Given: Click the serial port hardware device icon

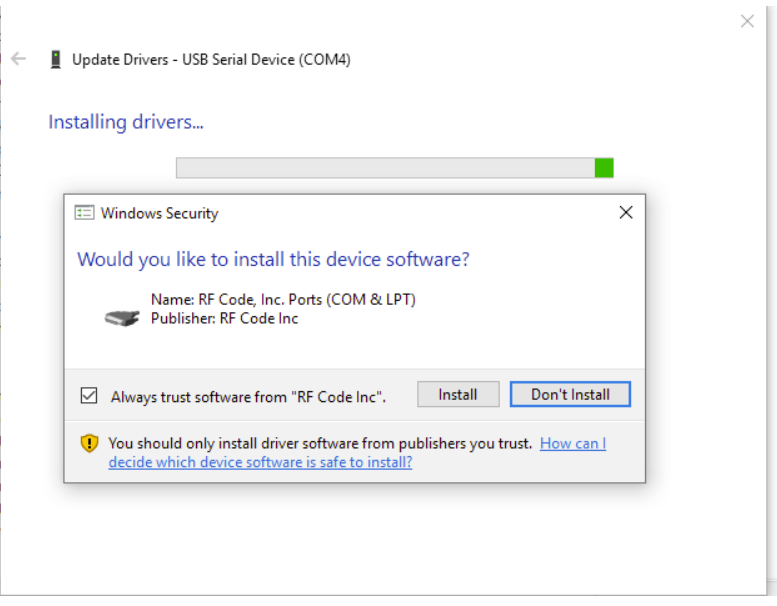Looking at the screenshot, I should (x=122, y=318).
